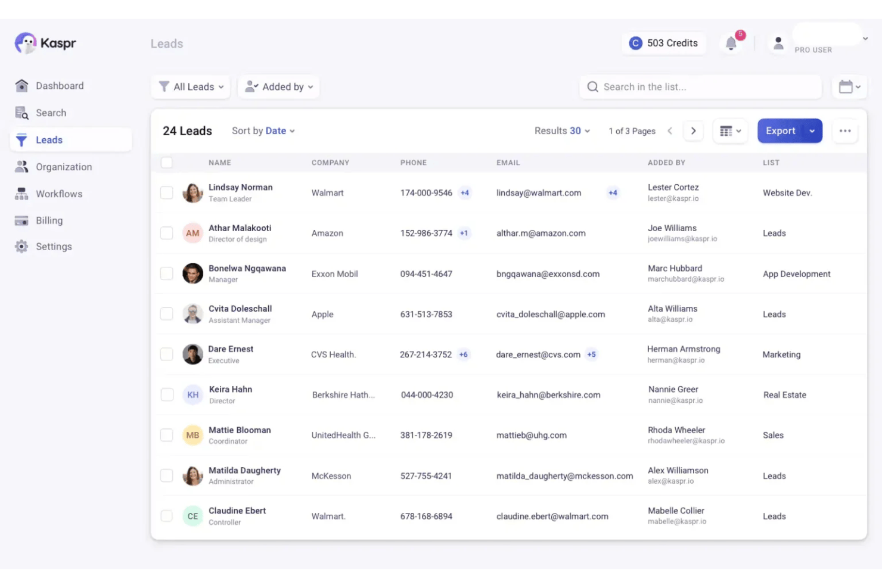Check the Dare Ernest row checkbox
Screen dimensions: 882x588
(x=167, y=354)
